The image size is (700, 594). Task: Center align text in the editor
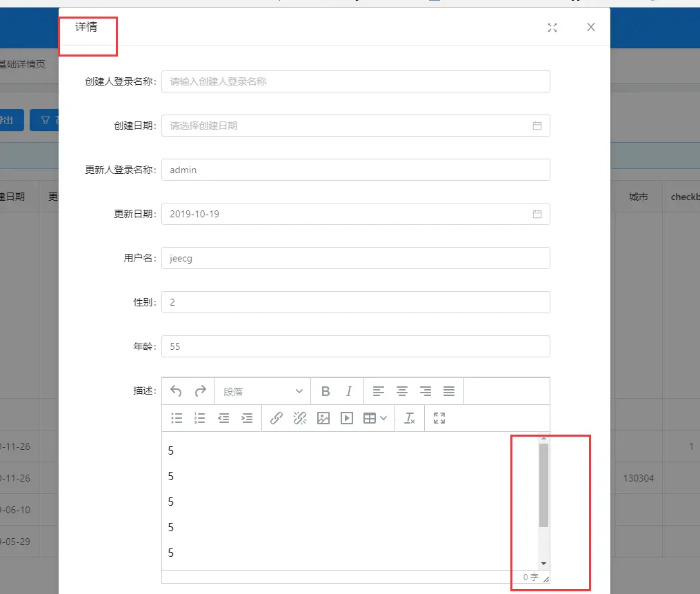pyautogui.click(x=402, y=391)
